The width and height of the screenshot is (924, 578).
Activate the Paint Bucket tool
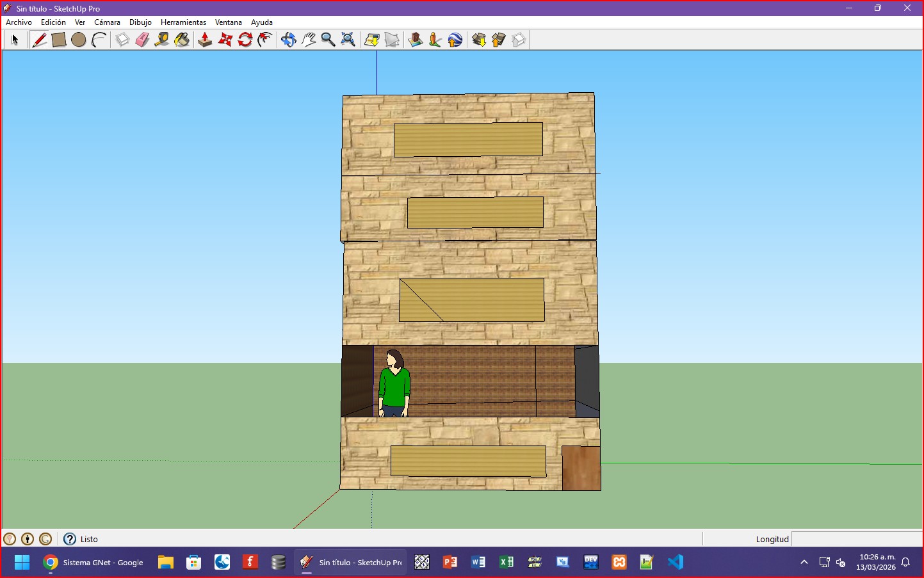[x=182, y=40]
